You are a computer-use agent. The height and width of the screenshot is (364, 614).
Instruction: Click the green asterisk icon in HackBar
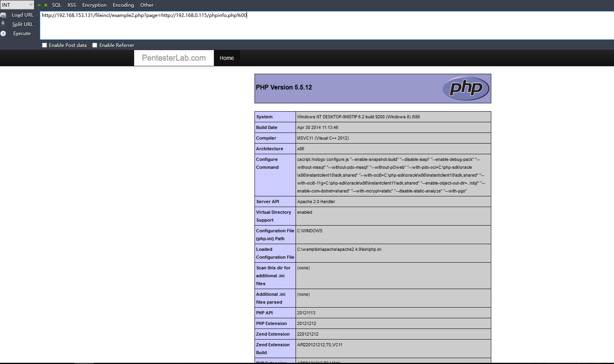pos(46,5)
